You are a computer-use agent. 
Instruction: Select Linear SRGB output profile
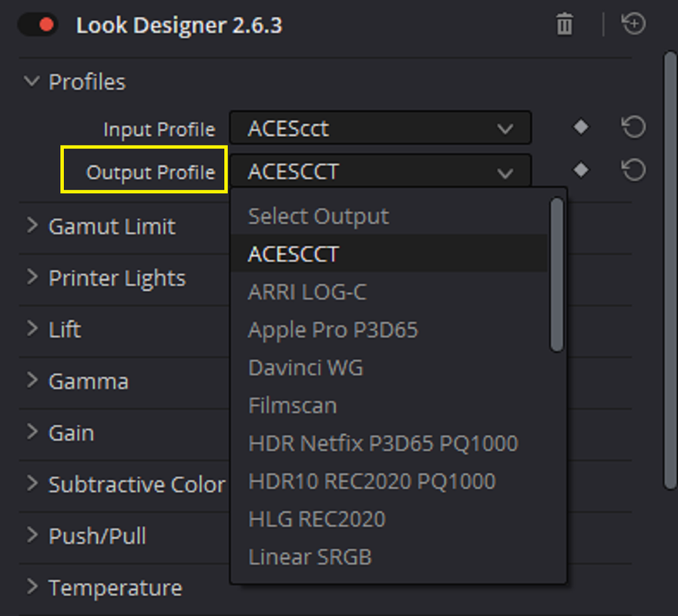click(390, 557)
